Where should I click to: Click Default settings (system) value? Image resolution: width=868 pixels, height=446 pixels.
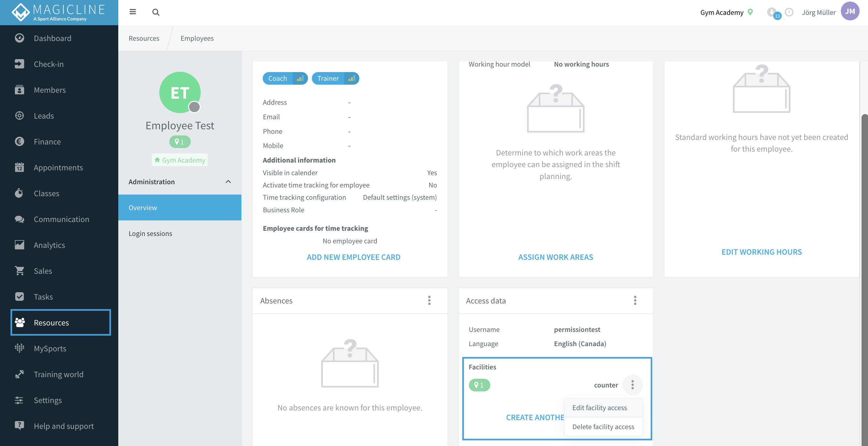coord(400,197)
